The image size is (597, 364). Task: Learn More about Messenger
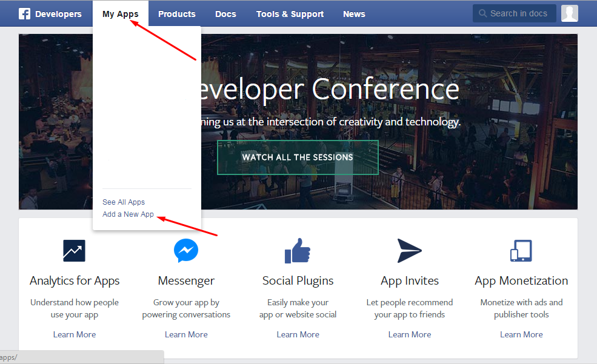(x=186, y=334)
